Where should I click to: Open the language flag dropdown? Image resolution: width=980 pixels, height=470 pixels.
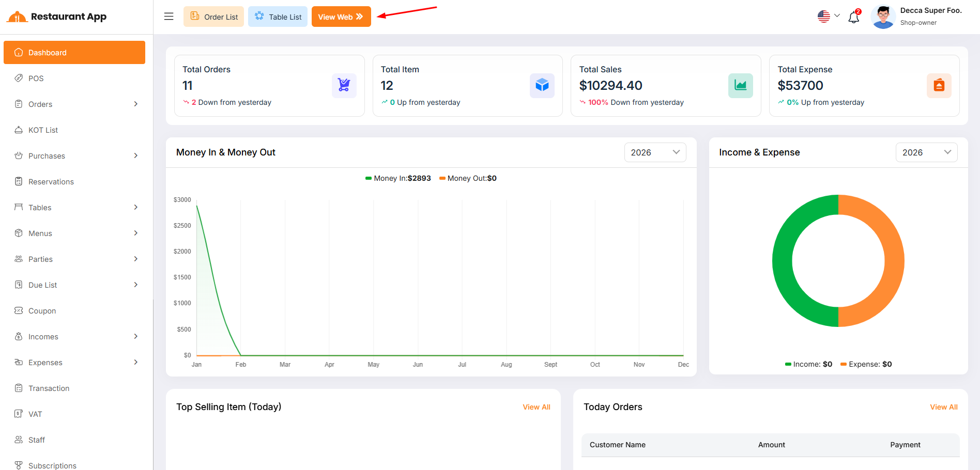pos(828,17)
